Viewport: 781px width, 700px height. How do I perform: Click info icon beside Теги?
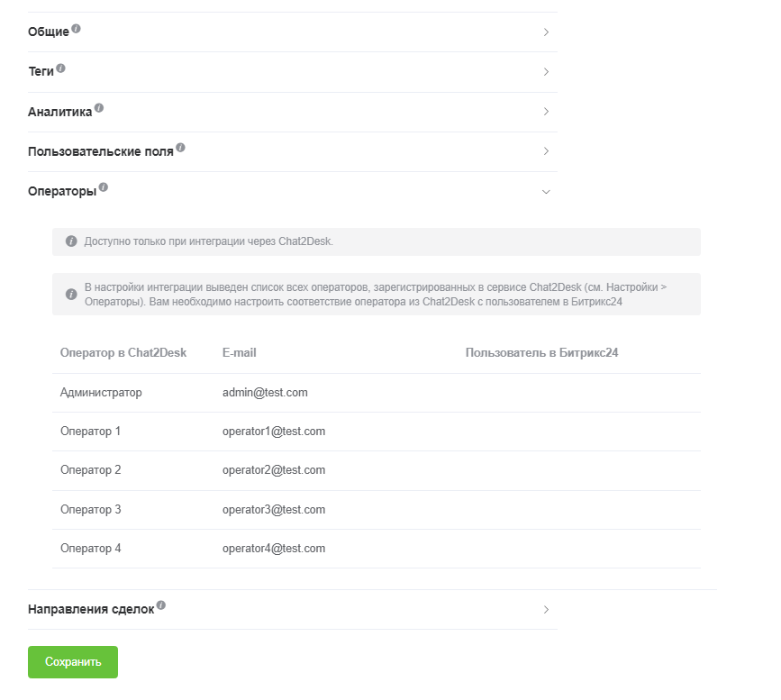pyautogui.click(x=61, y=68)
